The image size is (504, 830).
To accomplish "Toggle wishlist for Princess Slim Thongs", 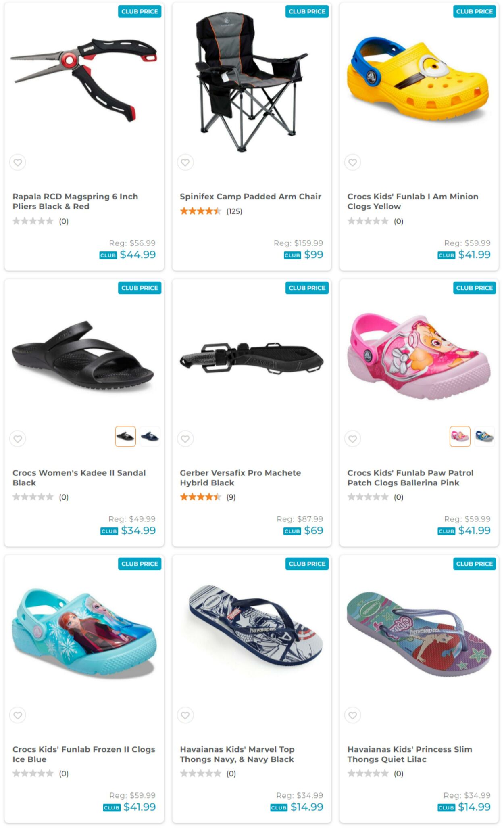I will pos(352,715).
